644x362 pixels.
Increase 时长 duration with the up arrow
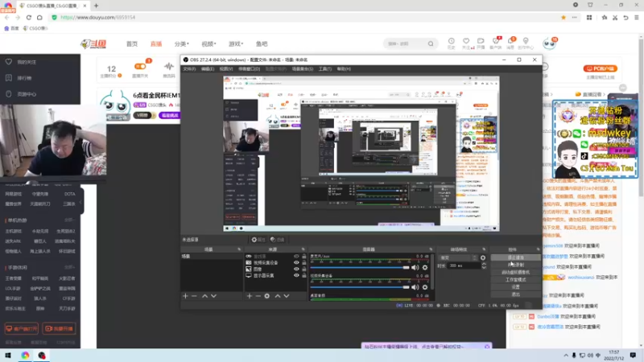coord(484,264)
